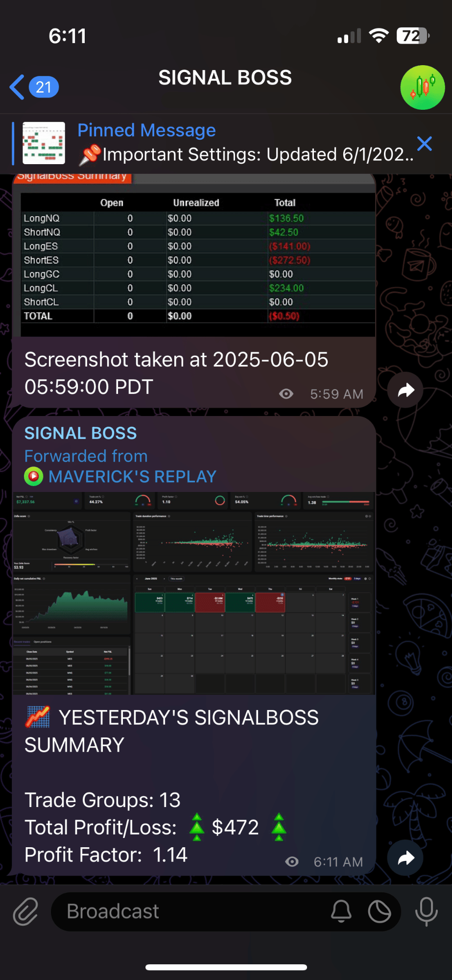Tap the attachment paperclip icon
Image resolution: width=452 pixels, height=980 pixels.
click(x=25, y=911)
